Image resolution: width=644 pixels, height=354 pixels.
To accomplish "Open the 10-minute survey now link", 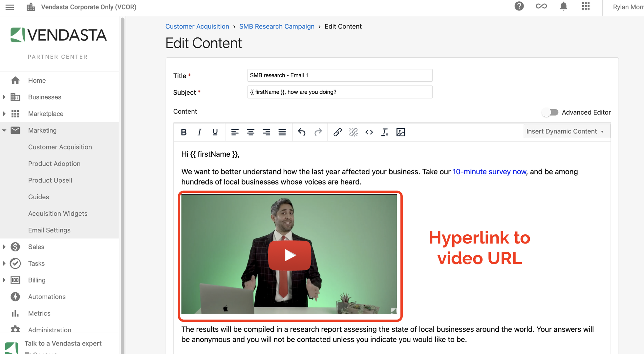I will click(489, 172).
